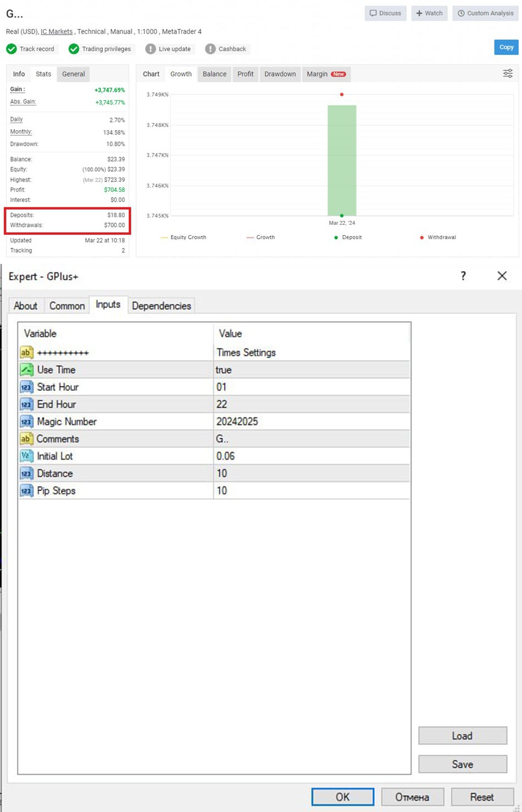Click the Comments string type icon
The width and height of the screenshot is (522, 812).
tap(26, 439)
